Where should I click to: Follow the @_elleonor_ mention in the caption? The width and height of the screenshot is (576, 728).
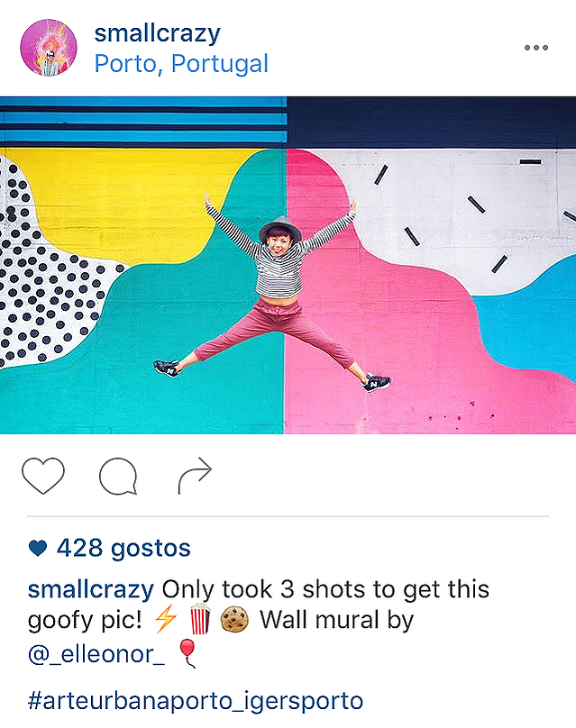pyautogui.click(x=96, y=654)
